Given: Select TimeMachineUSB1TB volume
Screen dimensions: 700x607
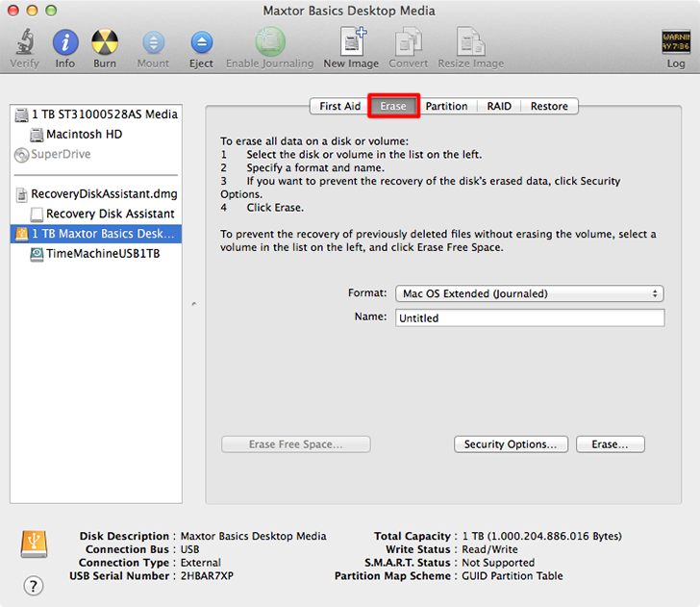Looking at the screenshot, I should tap(96, 254).
